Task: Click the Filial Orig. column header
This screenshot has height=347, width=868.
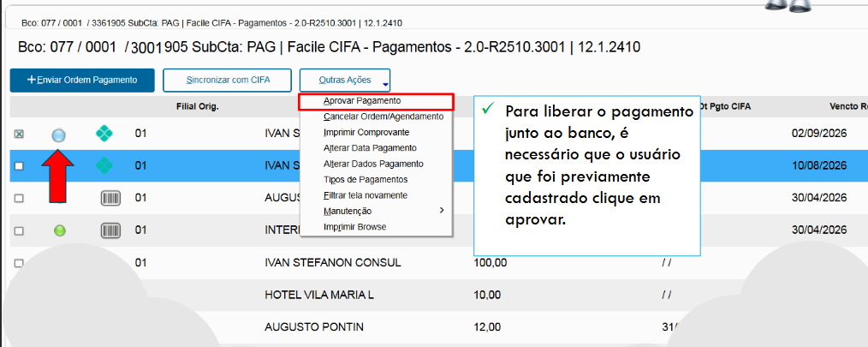Action: [x=198, y=106]
